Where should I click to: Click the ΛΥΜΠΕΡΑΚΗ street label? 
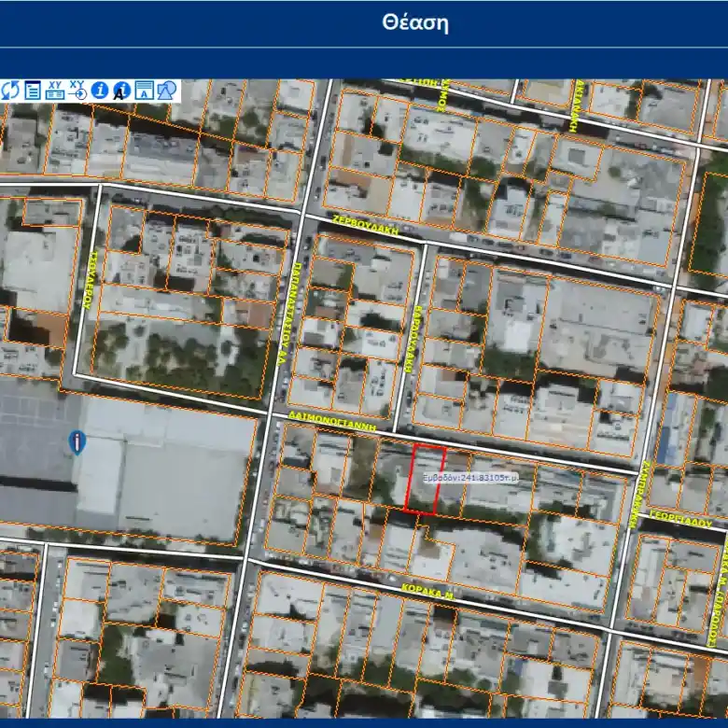click(x=639, y=494)
